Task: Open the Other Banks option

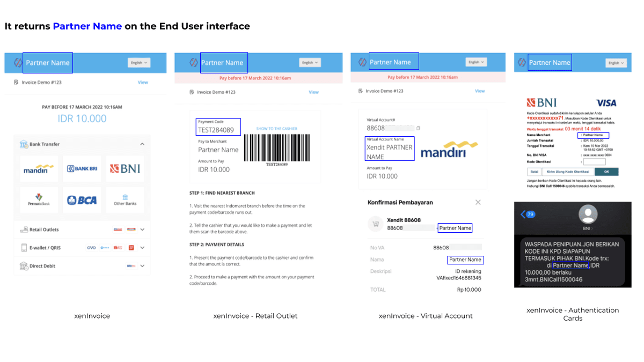Action: 125,200
